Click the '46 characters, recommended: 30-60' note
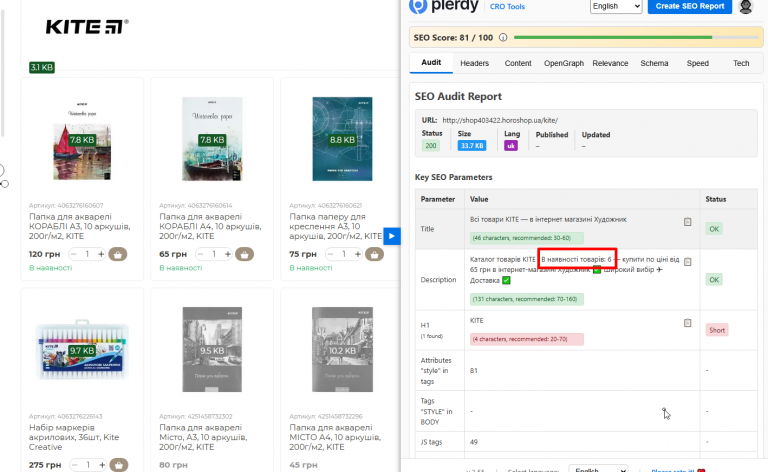Viewport: 768px width, 472px height. click(527, 238)
